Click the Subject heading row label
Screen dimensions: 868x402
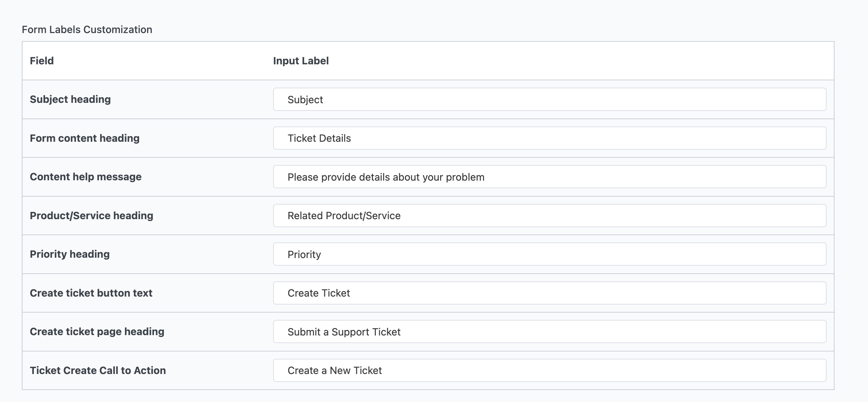click(x=70, y=99)
